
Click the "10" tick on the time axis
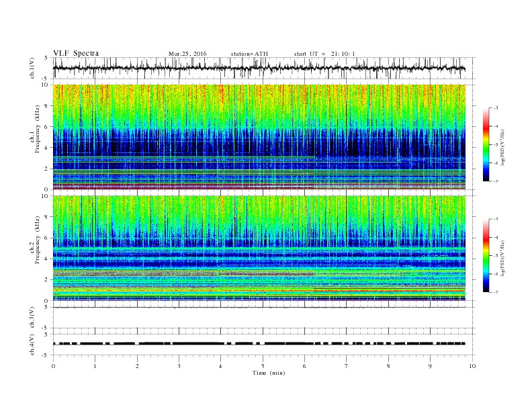[472, 366]
